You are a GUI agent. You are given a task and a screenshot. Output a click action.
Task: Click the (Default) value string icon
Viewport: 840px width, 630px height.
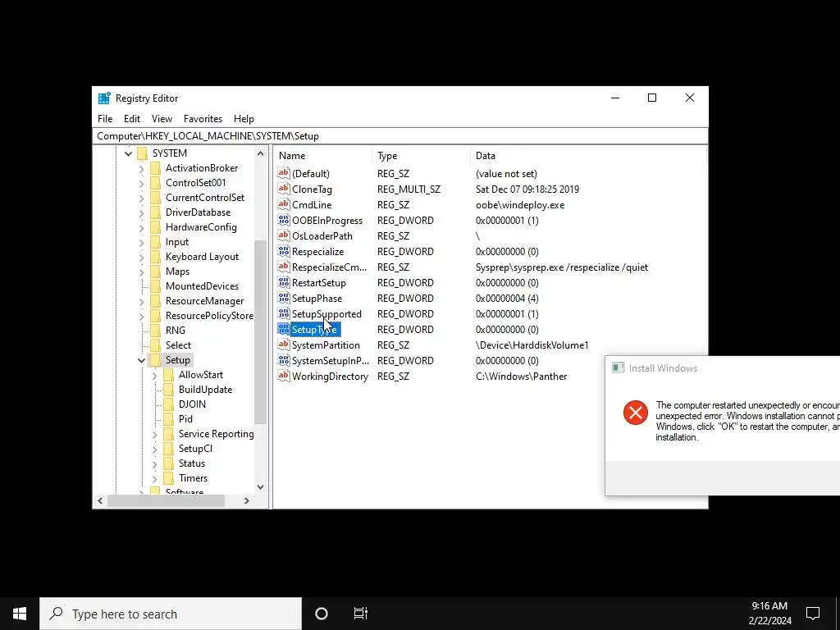(x=283, y=174)
